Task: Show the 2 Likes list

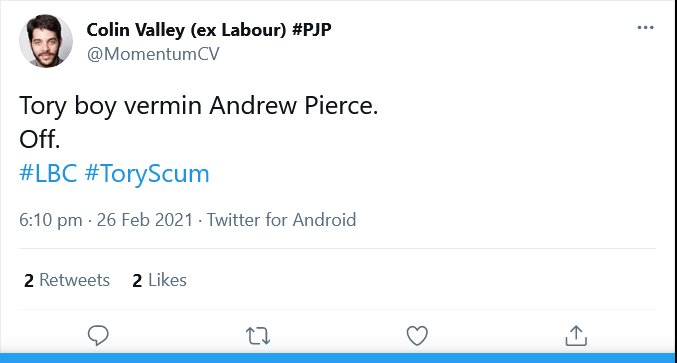Action: [x=159, y=280]
